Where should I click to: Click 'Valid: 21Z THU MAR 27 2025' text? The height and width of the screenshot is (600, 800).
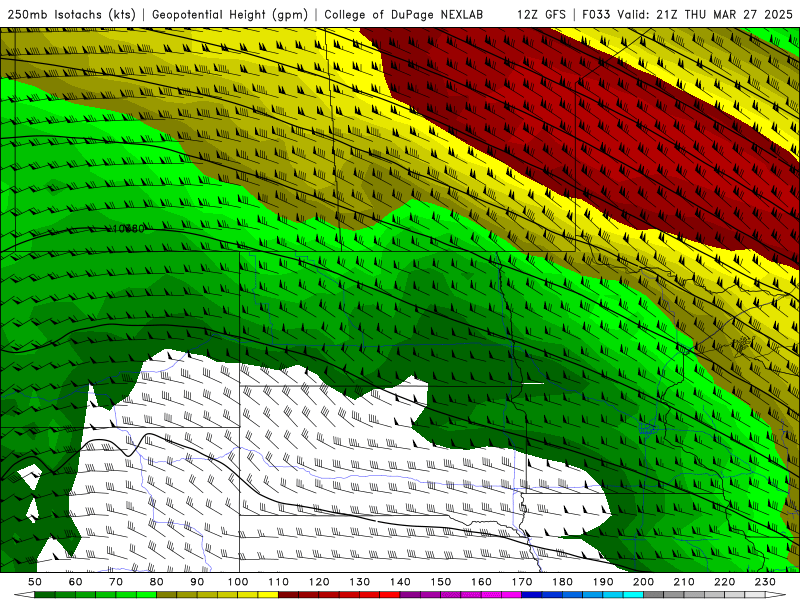pyautogui.click(x=705, y=14)
